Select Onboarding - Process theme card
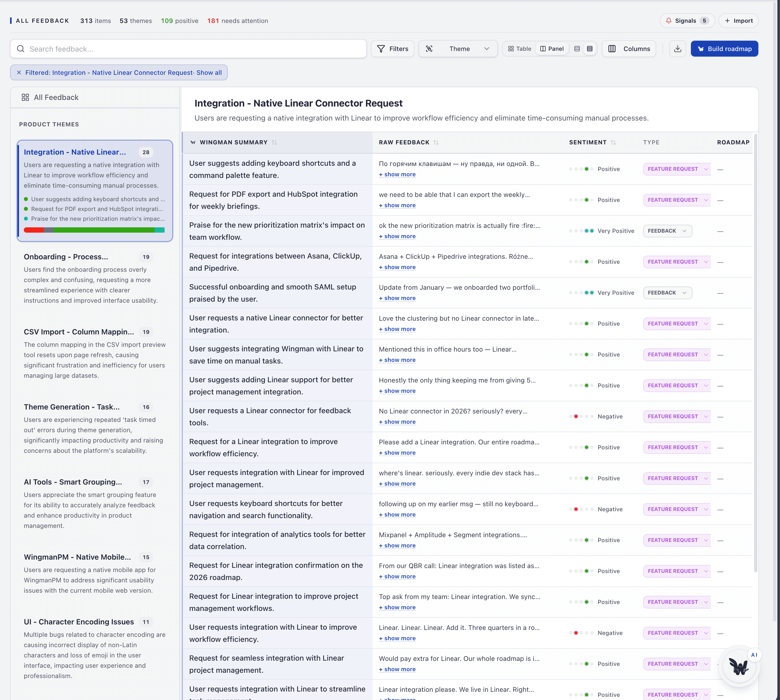The image size is (780, 700). [x=95, y=278]
